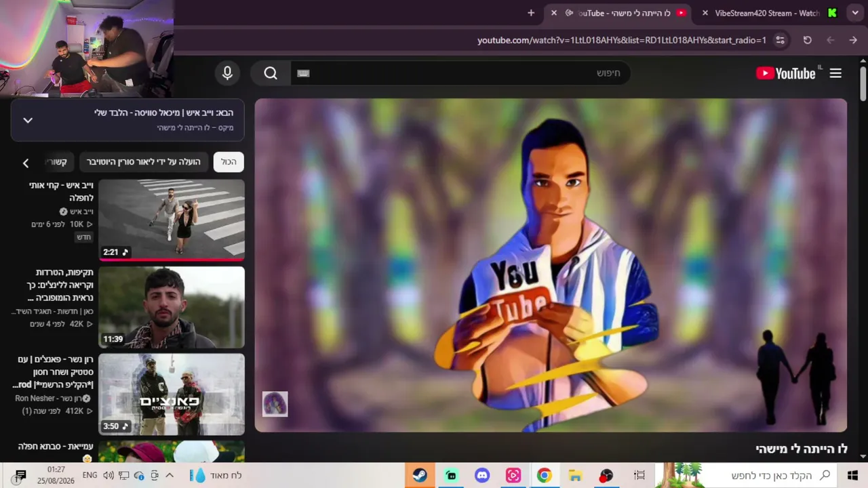868x488 pixels.
Task: Reload the page in the browser toolbar
Action: pos(807,40)
